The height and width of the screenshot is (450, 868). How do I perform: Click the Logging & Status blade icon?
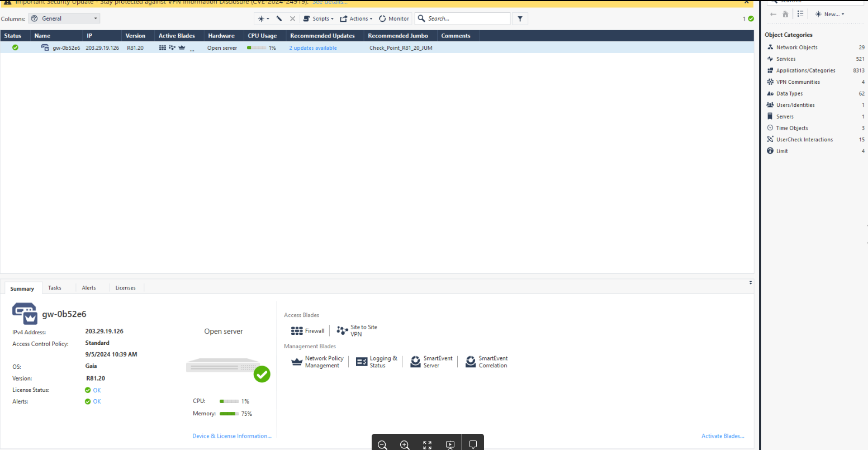coord(362,362)
